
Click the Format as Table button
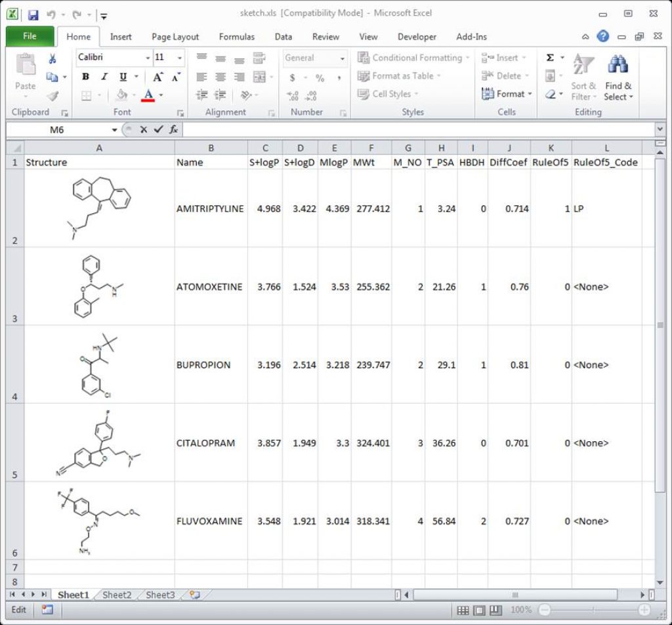pyautogui.click(x=398, y=75)
